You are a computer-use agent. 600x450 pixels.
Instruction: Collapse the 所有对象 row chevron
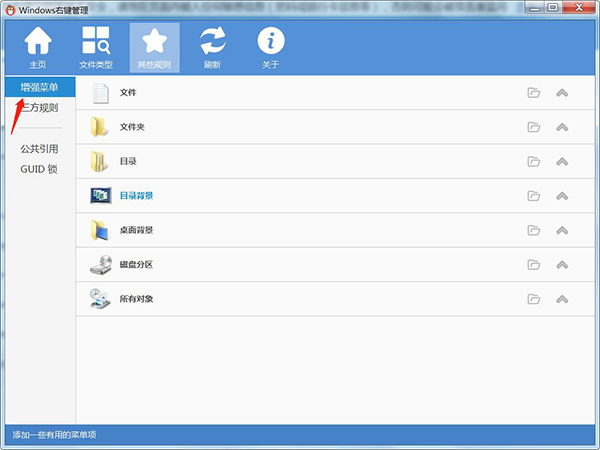click(562, 299)
